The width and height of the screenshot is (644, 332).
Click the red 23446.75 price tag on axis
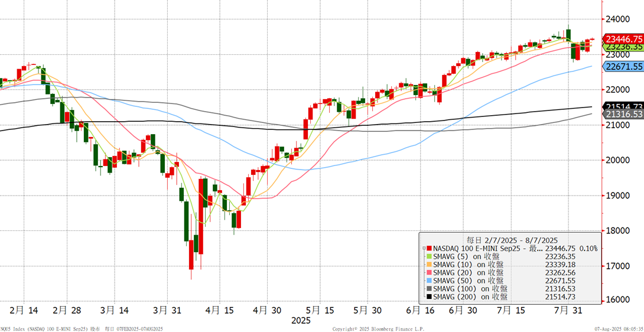coord(623,39)
